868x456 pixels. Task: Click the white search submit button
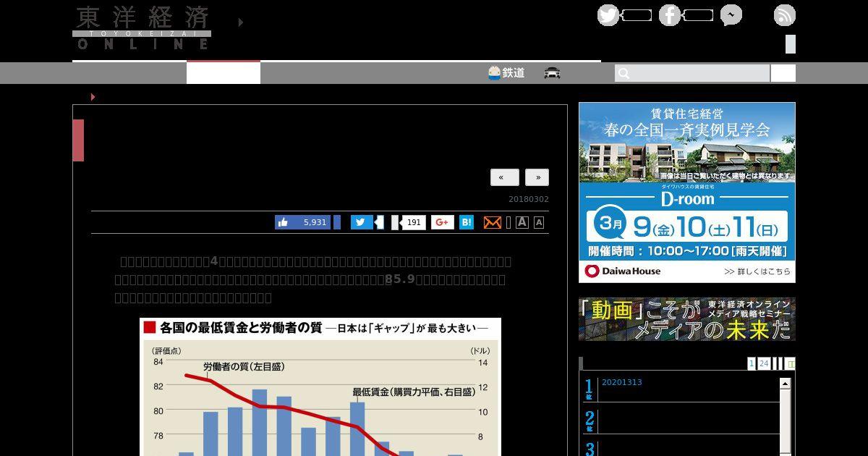(x=783, y=73)
